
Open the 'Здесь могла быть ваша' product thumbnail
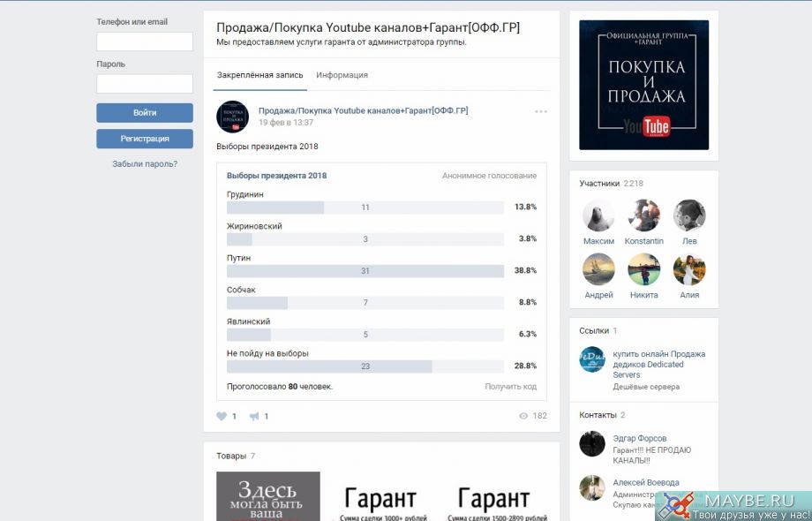[x=267, y=496]
